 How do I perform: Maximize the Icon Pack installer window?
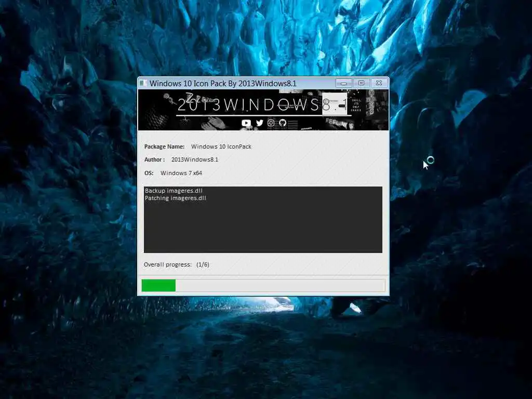(x=362, y=83)
